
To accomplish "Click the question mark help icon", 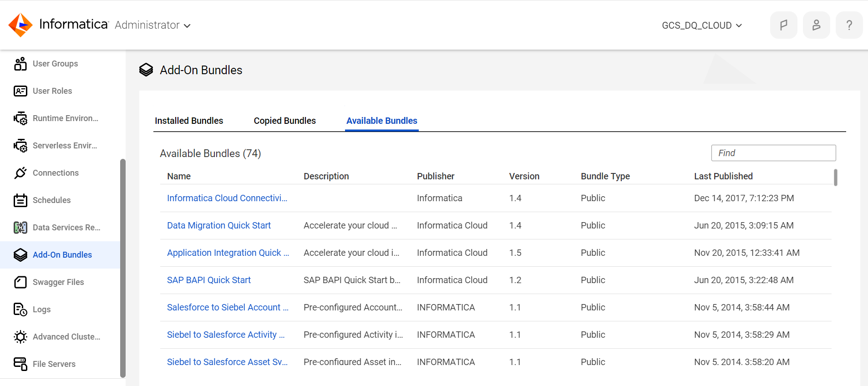I will click(849, 25).
